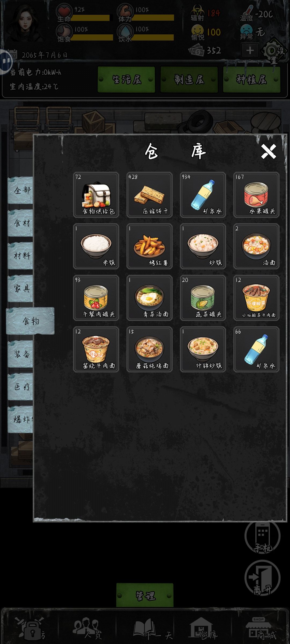
Task: Select the 午餐肉罐头 can item
Action: [x=96, y=298]
